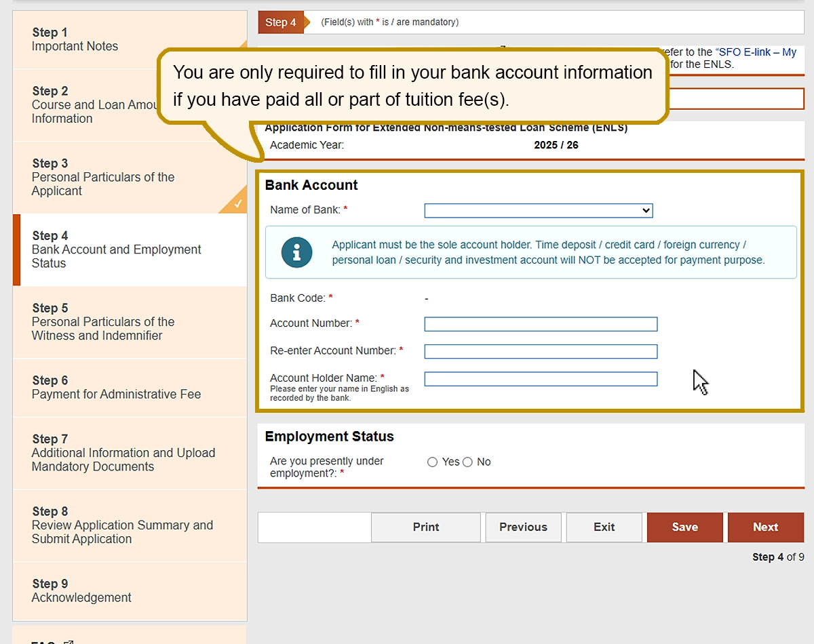Image resolution: width=814 pixels, height=644 pixels.
Task: Jump to Step 8 Review Application Summary
Action: pyautogui.click(x=122, y=525)
